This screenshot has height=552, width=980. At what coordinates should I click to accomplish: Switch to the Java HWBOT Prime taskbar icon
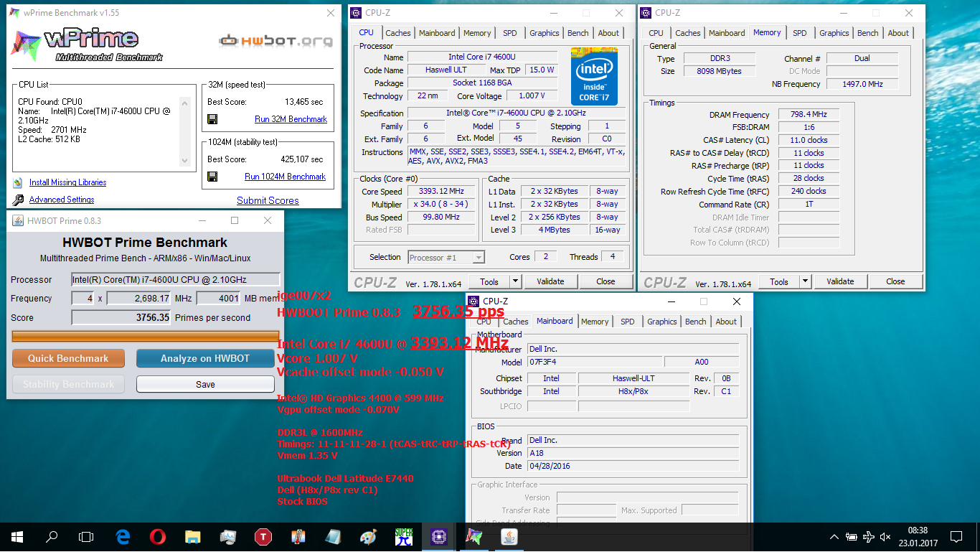click(x=509, y=536)
